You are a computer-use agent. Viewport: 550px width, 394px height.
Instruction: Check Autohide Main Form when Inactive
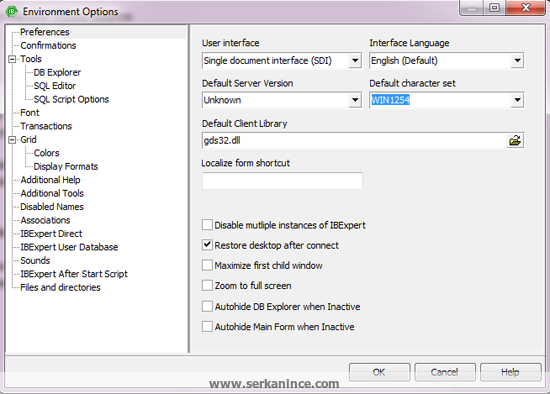(207, 327)
